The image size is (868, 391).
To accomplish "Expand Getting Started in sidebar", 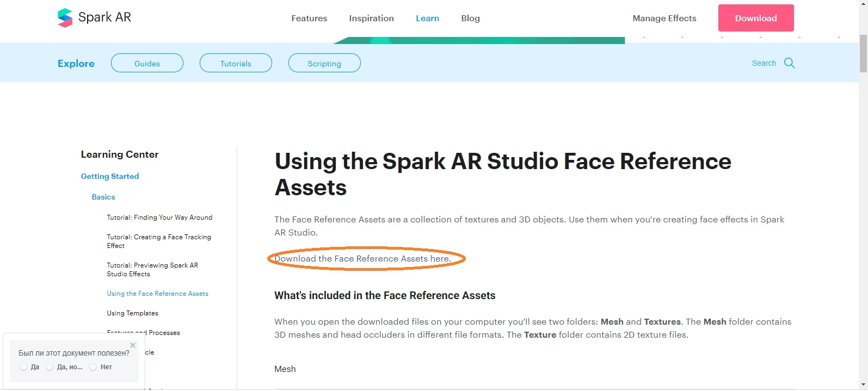I will click(x=110, y=176).
